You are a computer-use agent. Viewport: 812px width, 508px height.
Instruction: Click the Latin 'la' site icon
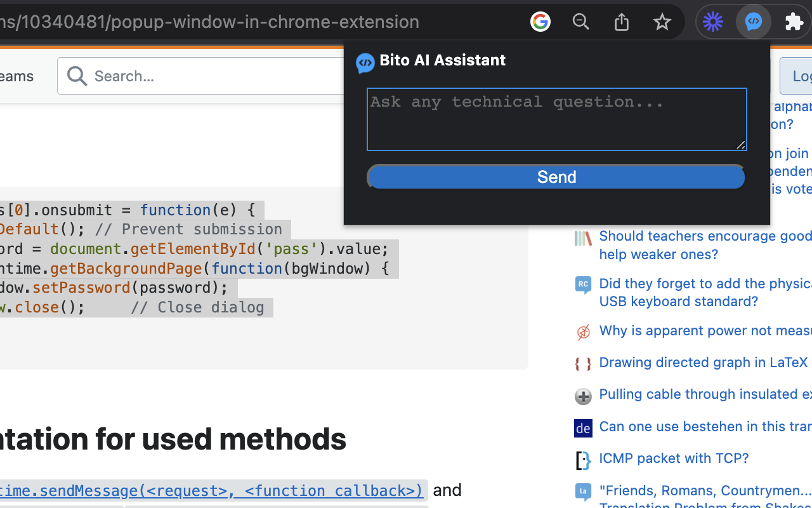click(x=583, y=492)
